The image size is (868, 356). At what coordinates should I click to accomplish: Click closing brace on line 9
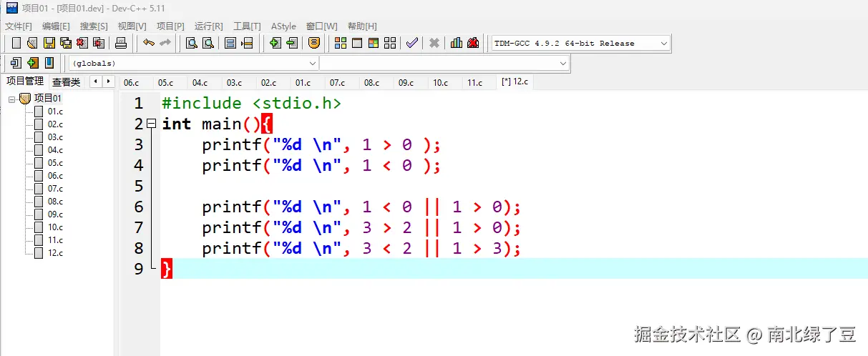coord(167,269)
